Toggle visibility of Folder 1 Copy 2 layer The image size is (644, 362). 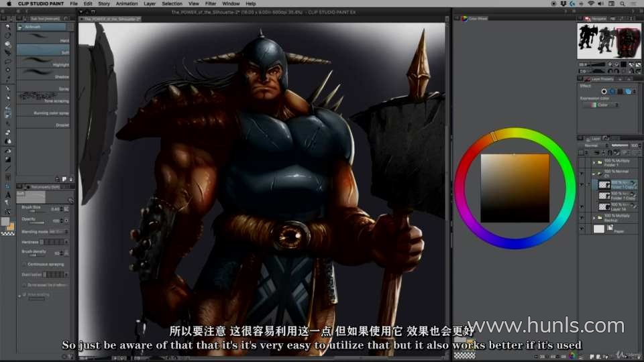pos(582,185)
